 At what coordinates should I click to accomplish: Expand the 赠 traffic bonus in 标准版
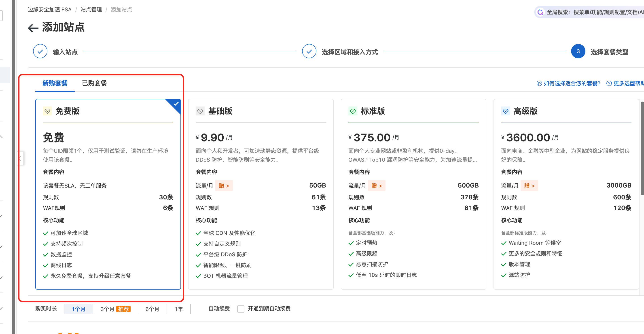pos(377,186)
